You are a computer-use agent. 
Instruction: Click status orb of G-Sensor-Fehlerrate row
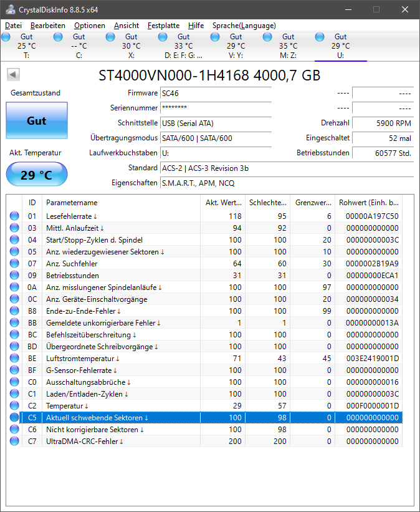[x=14, y=370]
